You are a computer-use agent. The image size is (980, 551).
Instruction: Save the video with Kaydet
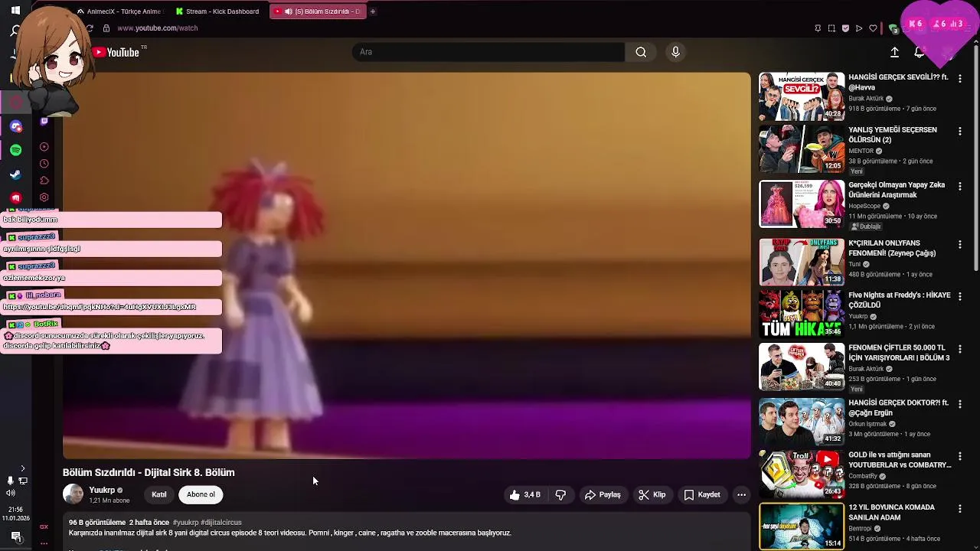[x=702, y=494]
